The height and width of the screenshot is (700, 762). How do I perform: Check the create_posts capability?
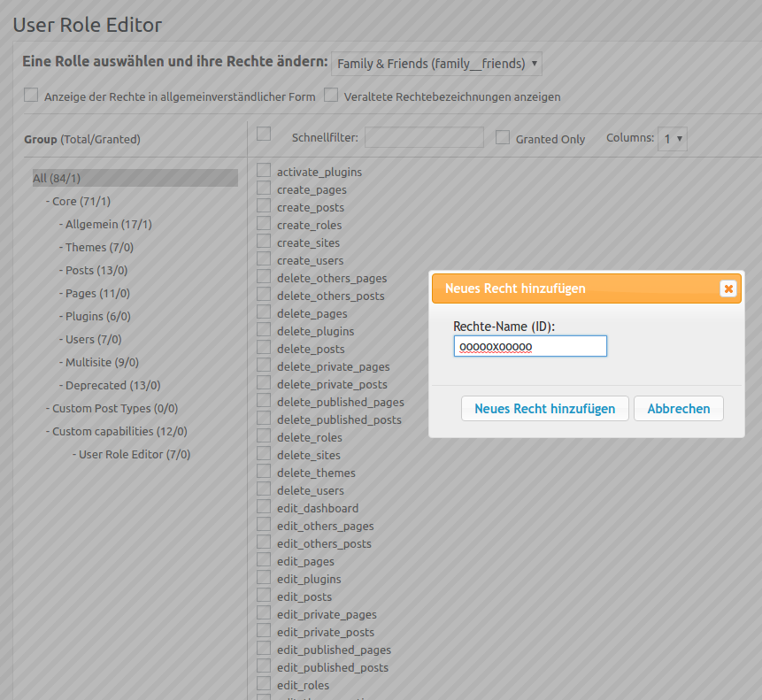[264, 205]
